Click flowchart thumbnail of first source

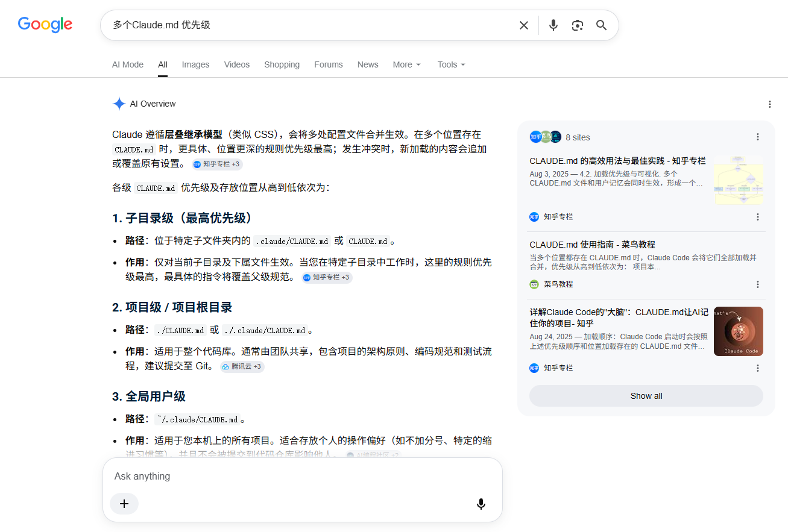coord(739,180)
